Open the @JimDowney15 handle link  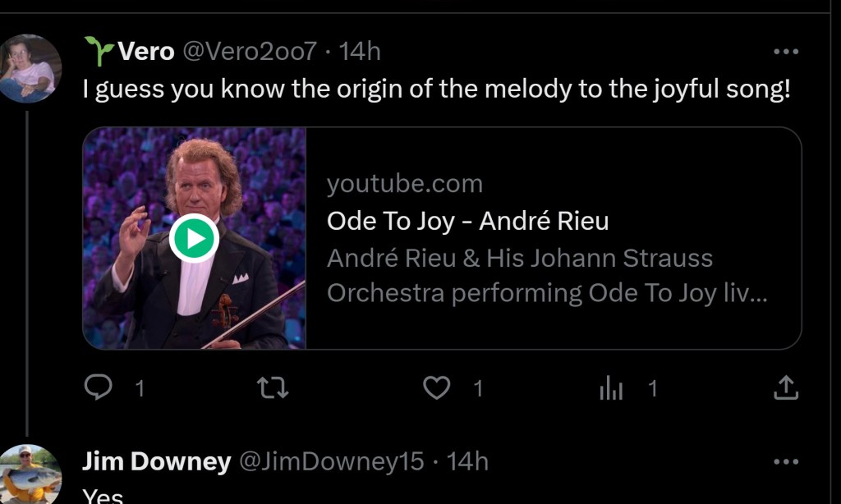331,462
